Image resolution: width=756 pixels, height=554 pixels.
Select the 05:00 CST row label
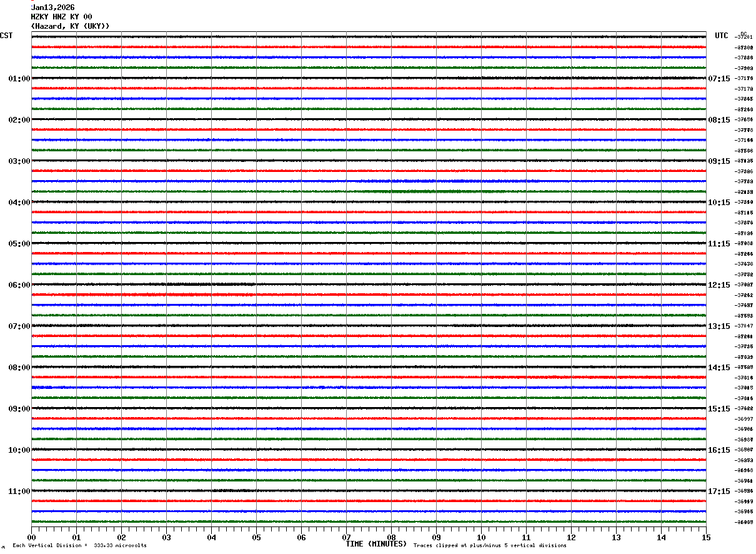point(19,244)
